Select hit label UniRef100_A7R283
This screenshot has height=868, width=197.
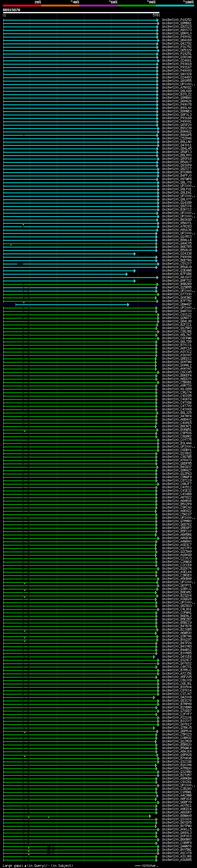(177, 226)
